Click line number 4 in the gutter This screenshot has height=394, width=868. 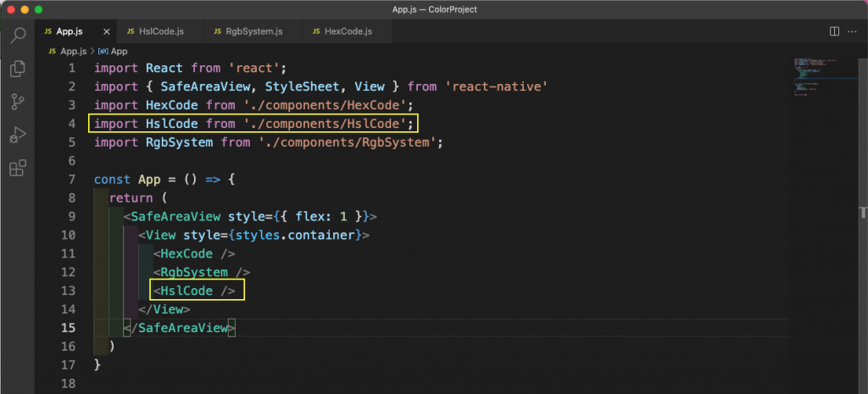click(x=72, y=124)
